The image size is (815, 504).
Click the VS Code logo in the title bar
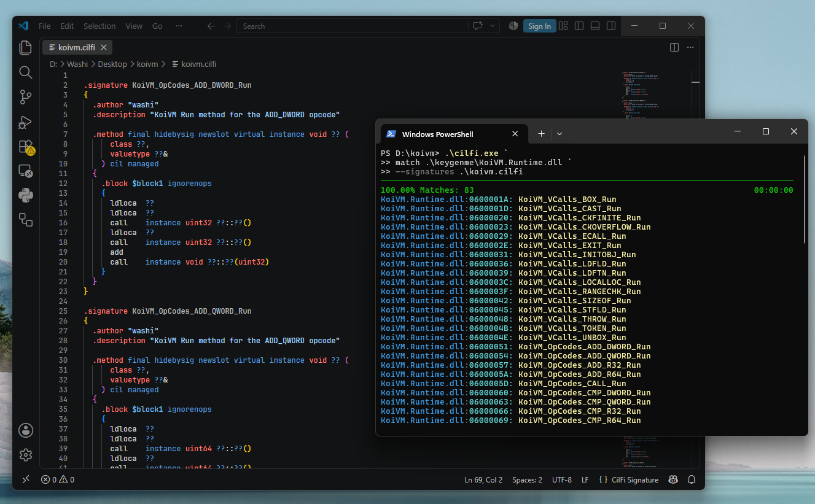[x=24, y=26]
